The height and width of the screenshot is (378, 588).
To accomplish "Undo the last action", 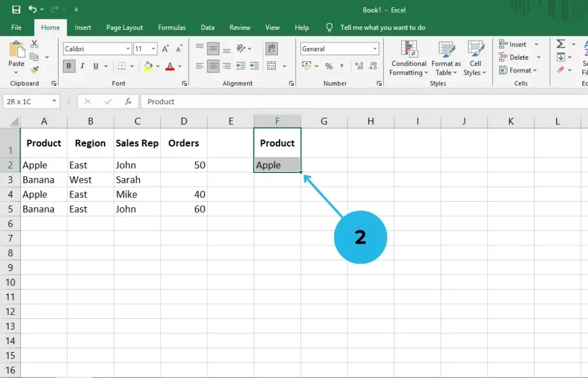I will pyautogui.click(x=33, y=9).
